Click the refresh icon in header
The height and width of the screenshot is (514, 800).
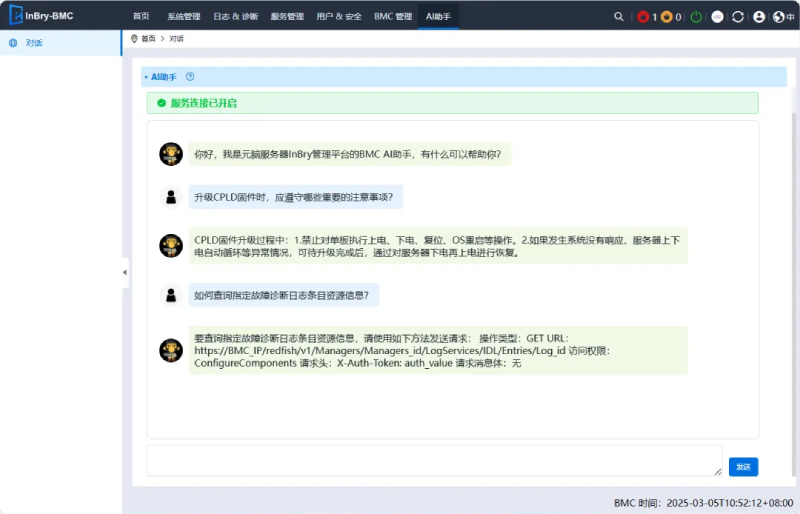pyautogui.click(x=738, y=17)
